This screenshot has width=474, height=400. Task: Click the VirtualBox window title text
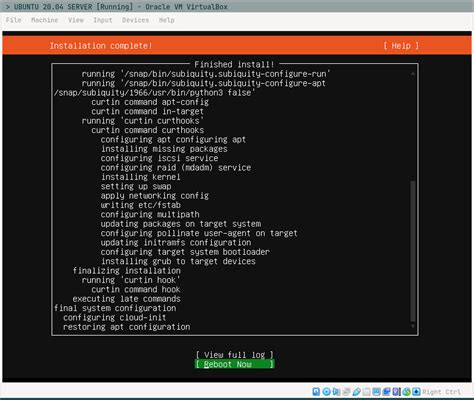121,6
